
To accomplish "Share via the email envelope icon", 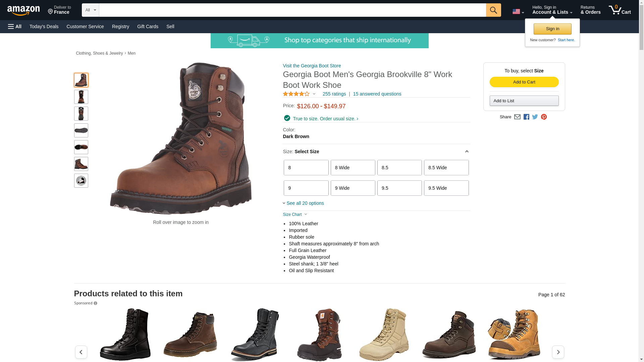I will pos(517,117).
